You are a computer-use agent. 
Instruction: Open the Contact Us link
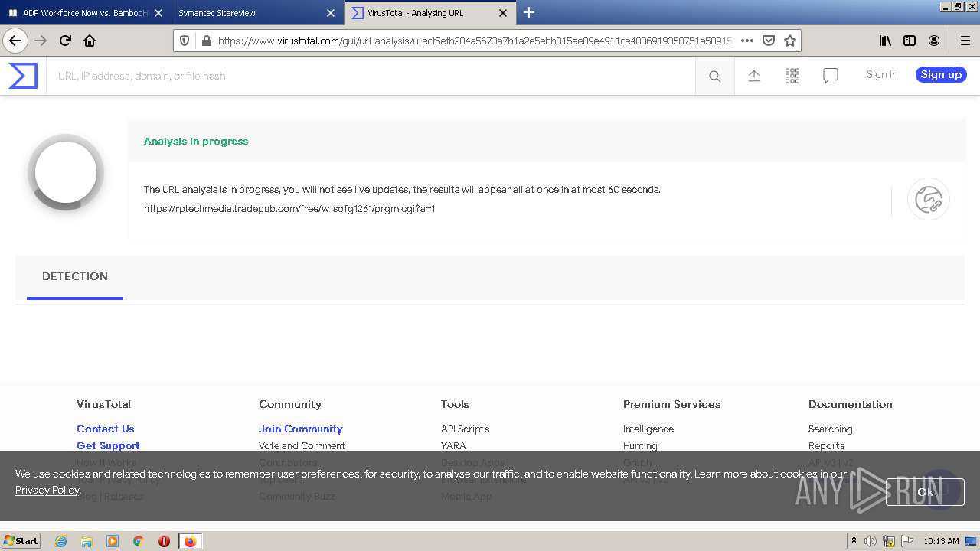(106, 429)
